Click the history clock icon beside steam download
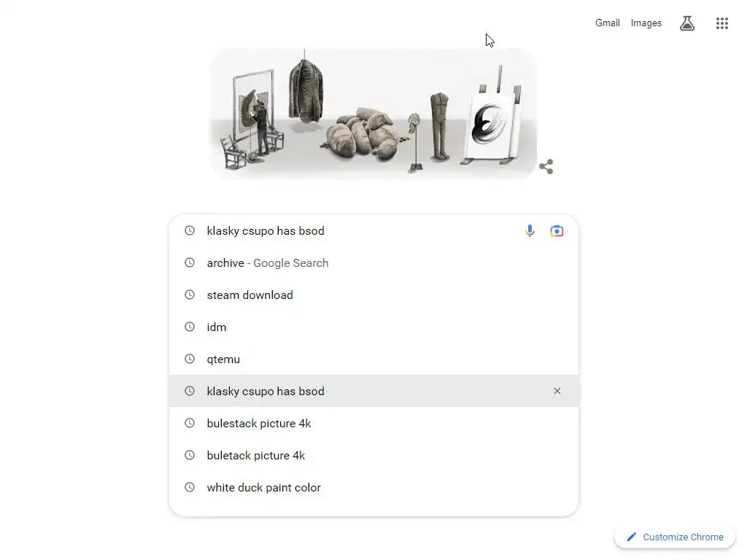747x560 pixels. (190, 295)
